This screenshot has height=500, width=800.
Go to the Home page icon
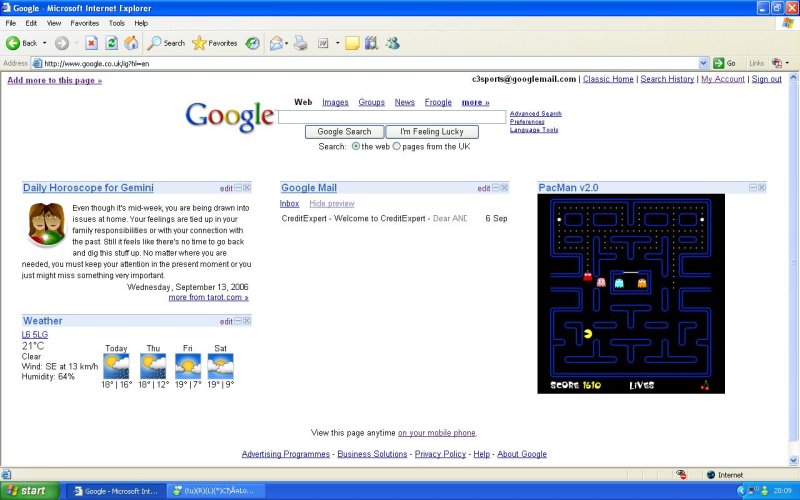point(131,43)
